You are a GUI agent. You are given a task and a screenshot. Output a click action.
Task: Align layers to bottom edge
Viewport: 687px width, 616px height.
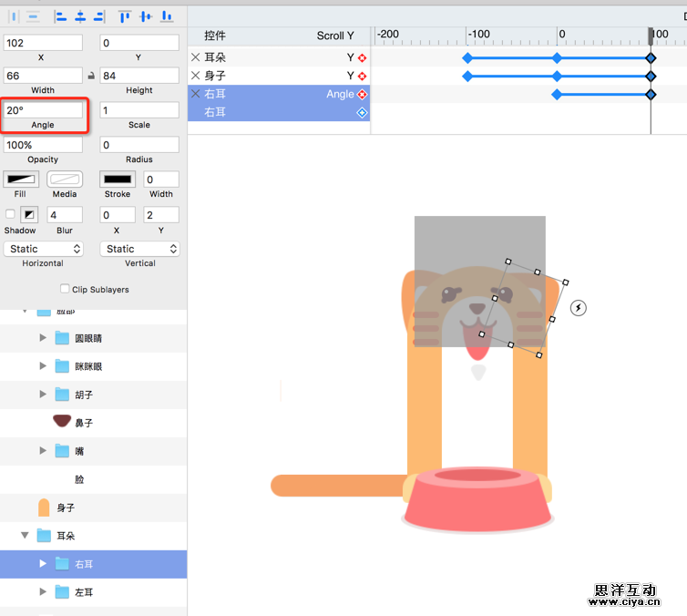[x=167, y=17]
